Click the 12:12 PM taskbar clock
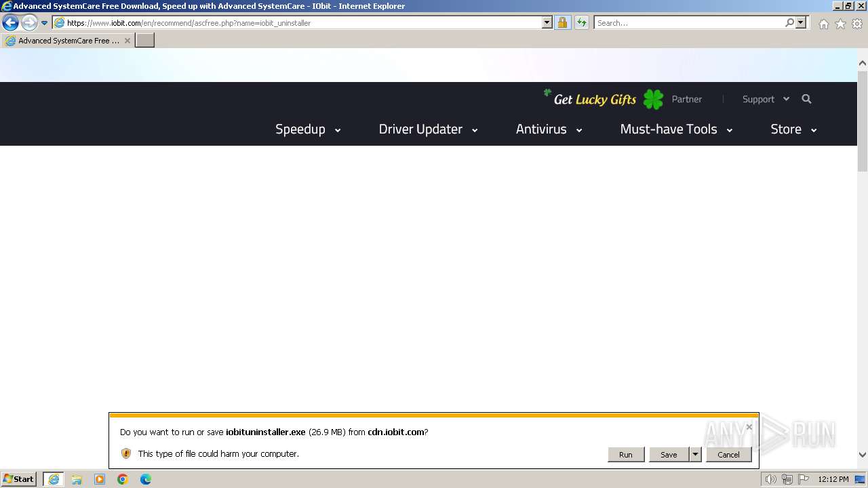Viewport: 868px width, 488px height. 833,479
